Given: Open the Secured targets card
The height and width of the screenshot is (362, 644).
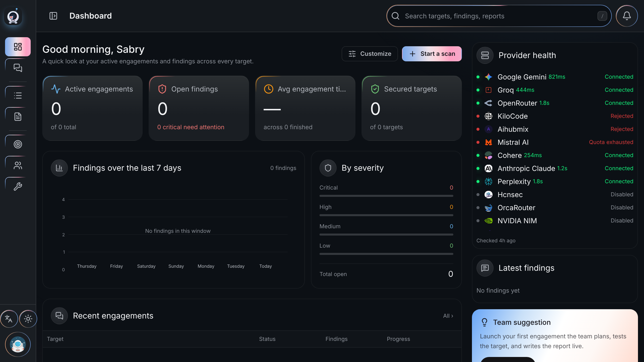Looking at the screenshot, I should (x=412, y=108).
